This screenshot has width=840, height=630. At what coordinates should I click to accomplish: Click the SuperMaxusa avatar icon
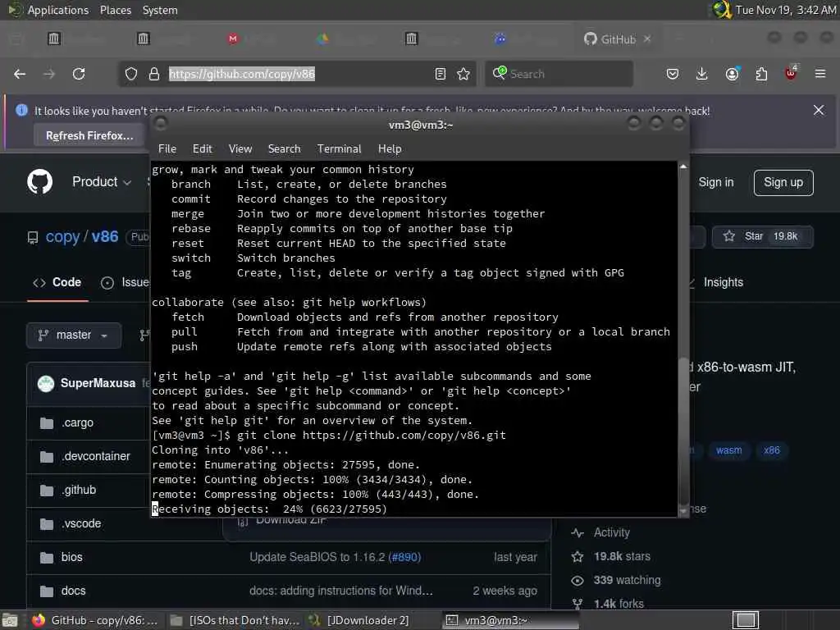click(46, 384)
